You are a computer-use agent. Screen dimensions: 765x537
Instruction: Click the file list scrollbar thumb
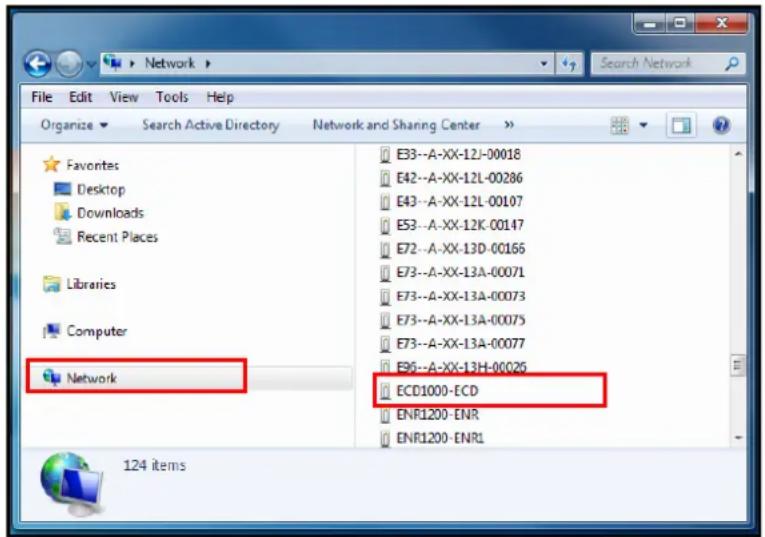pos(738,365)
